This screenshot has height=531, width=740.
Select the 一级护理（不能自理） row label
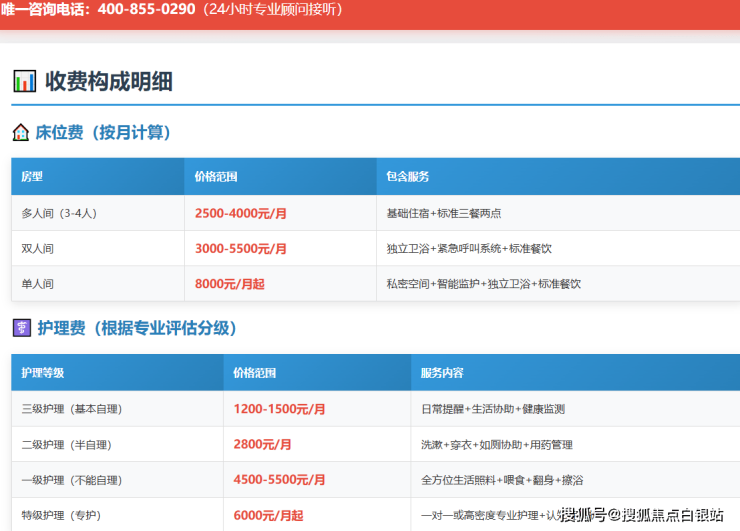(66, 480)
